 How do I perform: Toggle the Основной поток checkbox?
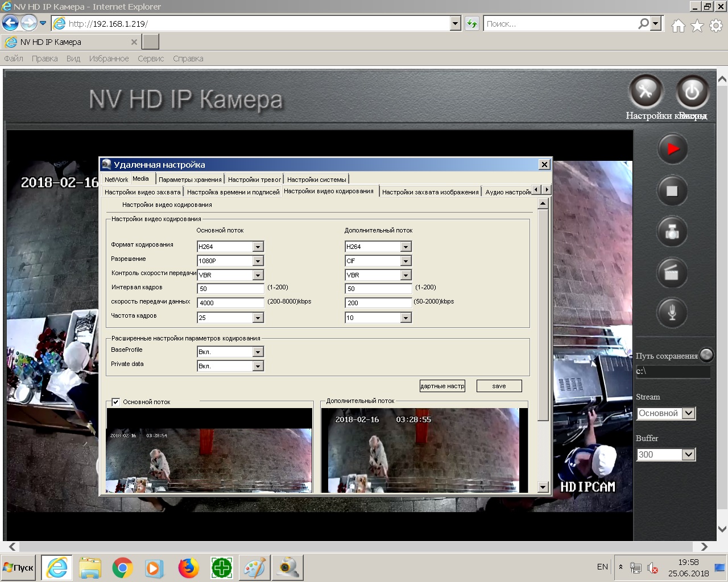116,402
